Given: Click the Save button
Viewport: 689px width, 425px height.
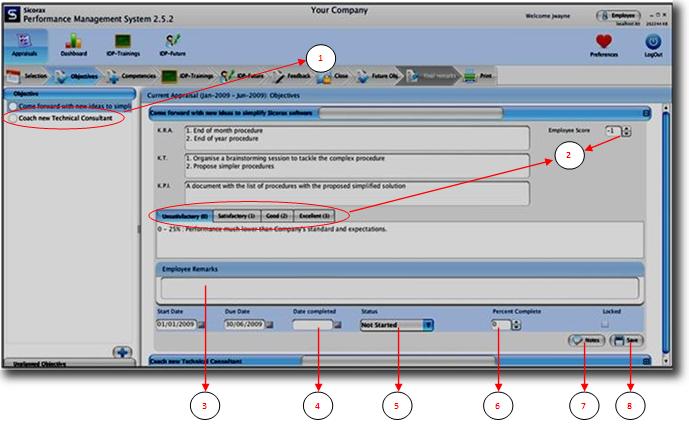Looking at the screenshot, I should click(x=628, y=340).
